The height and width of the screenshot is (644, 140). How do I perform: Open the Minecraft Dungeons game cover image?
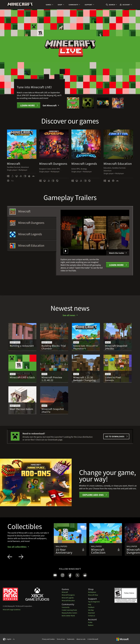pos(54,144)
